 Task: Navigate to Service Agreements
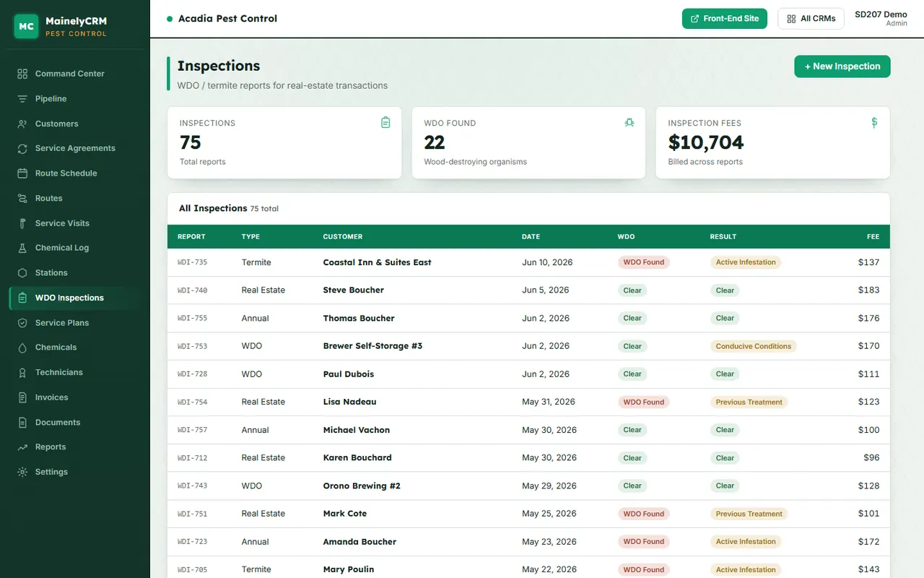pyautogui.click(x=75, y=148)
